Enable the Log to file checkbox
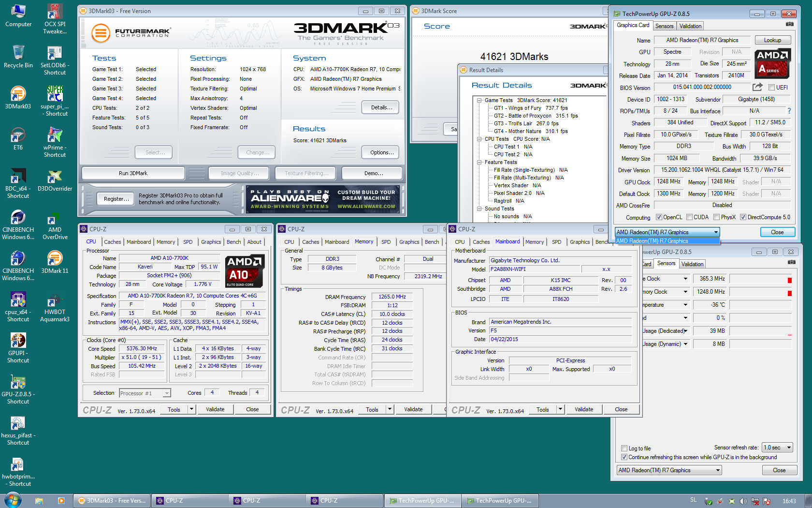 click(x=624, y=448)
